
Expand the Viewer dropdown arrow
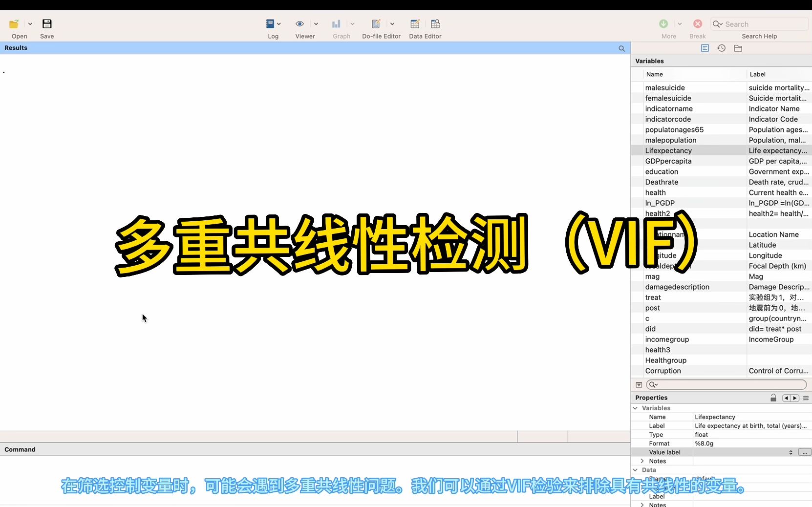coord(316,24)
